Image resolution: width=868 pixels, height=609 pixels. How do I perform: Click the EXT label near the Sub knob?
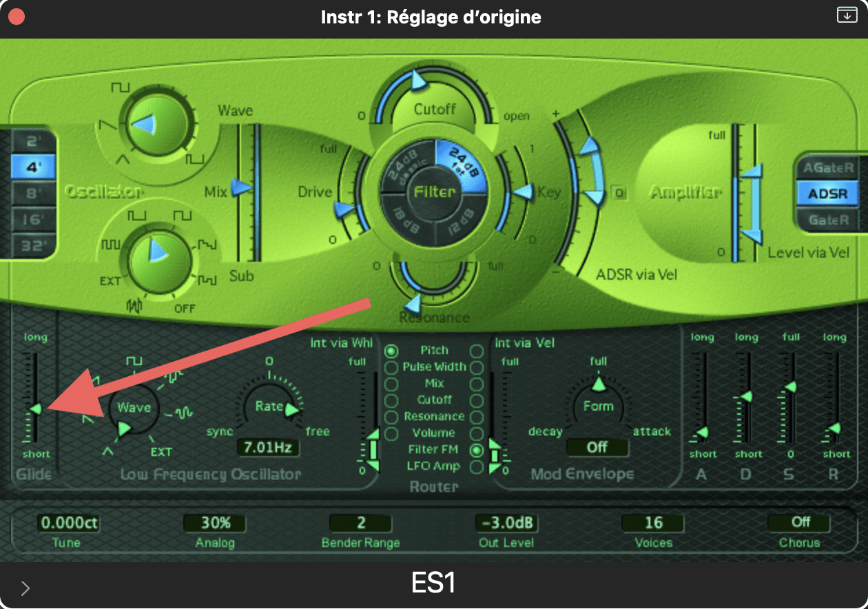(110, 282)
